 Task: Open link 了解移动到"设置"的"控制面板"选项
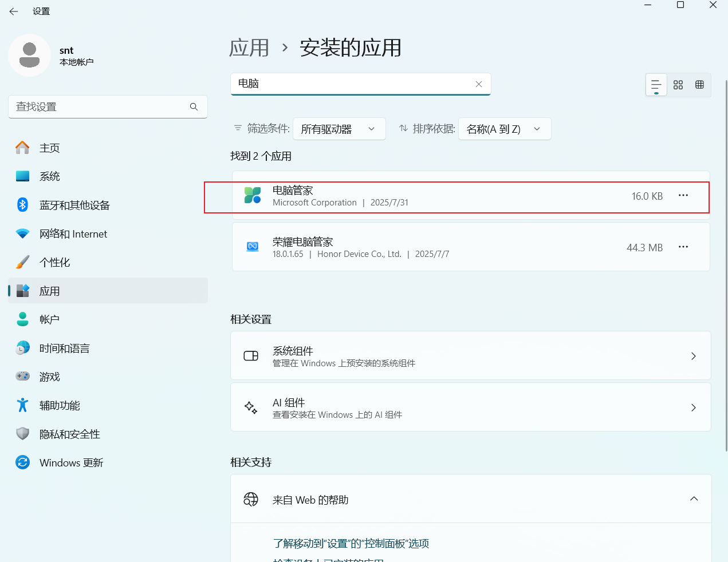(x=351, y=544)
